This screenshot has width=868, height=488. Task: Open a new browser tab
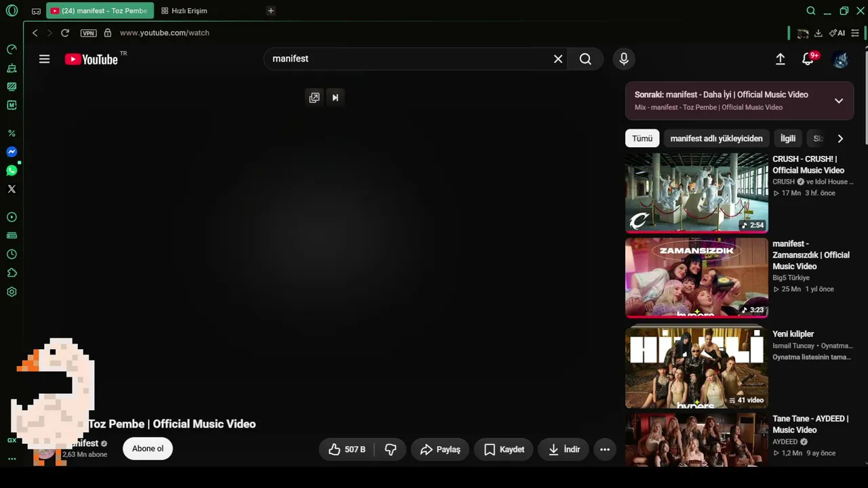pos(271,11)
